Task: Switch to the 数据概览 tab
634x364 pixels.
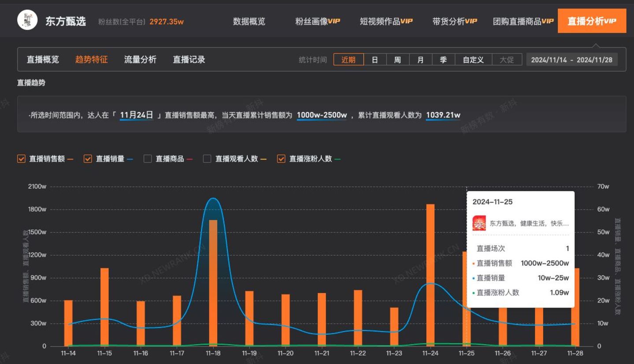Action: point(249,21)
